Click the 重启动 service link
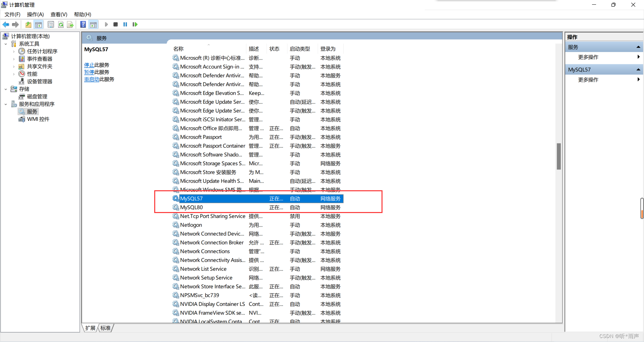 (92, 79)
